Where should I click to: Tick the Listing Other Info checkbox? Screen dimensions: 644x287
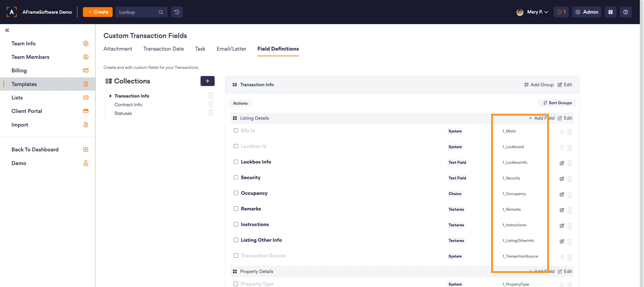tap(235, 240)
